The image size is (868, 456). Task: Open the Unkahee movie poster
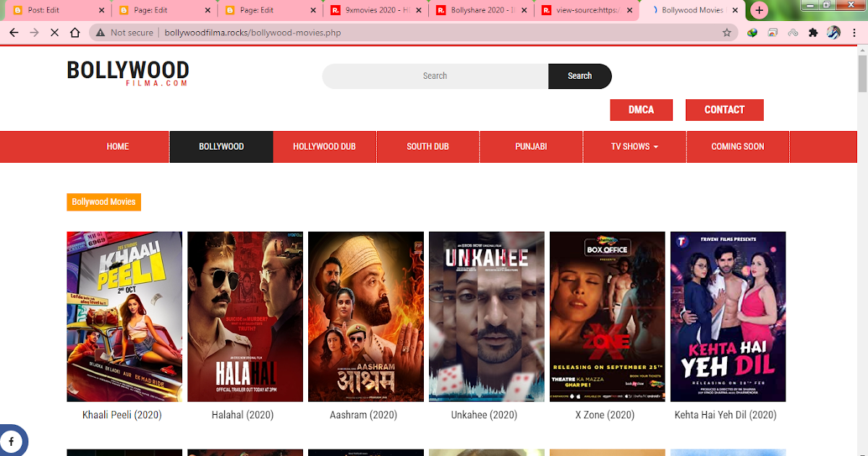point(487,316)
